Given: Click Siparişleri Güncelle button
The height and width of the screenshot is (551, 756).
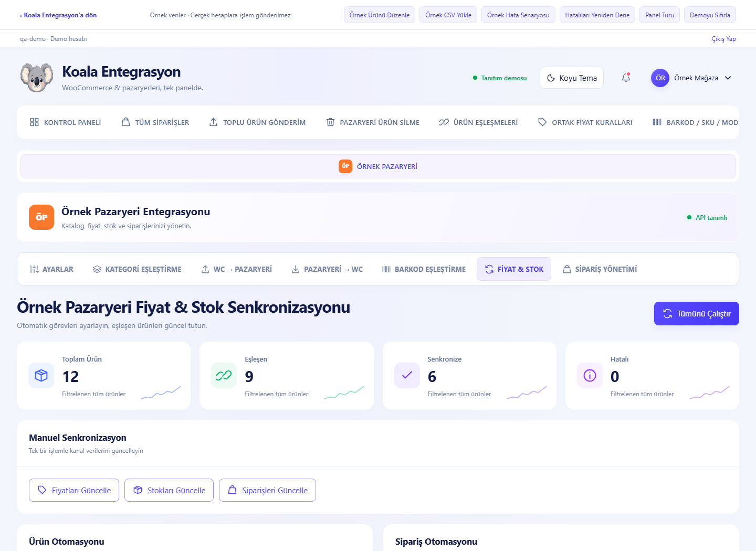Looking at the screenshot, I should pos(267,490).
